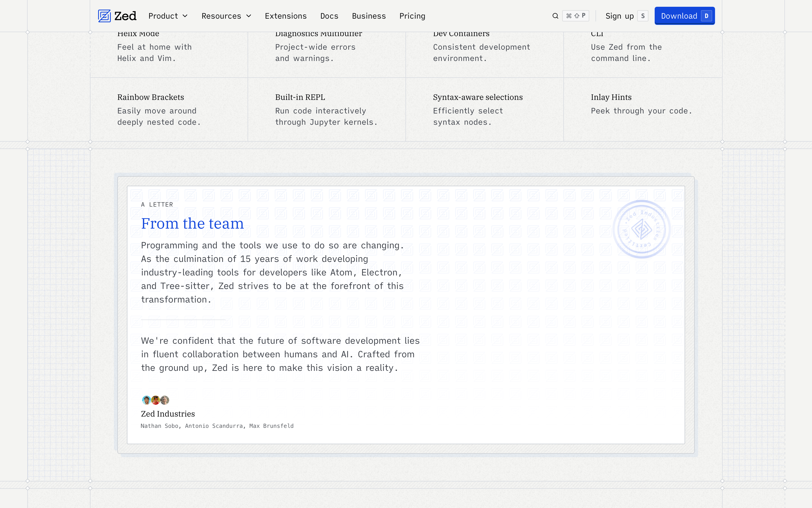Screen dimensions: 812x508
Task: Click the blue Download button
Action: point(685,16)
